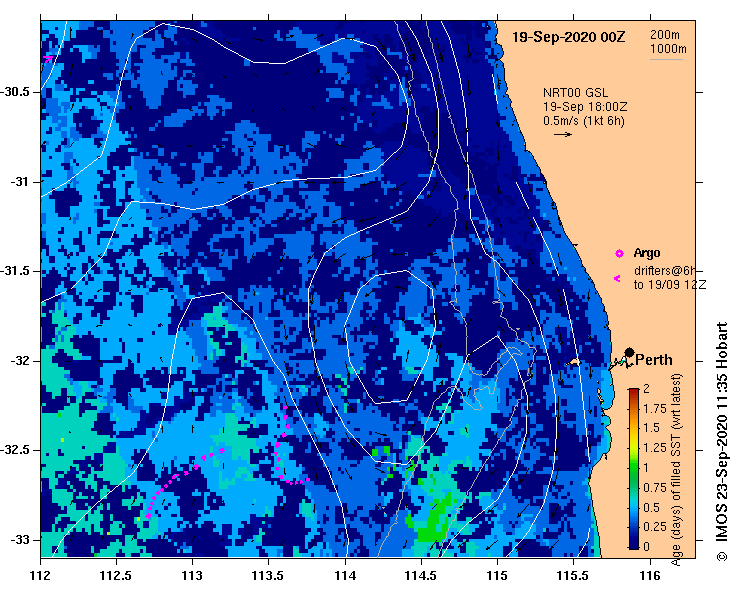Click the 'drifters@6h' legend text
Image resolution: width=739 pixels, height=592 pixels.
pyautogui.click(x=665, y=271)
